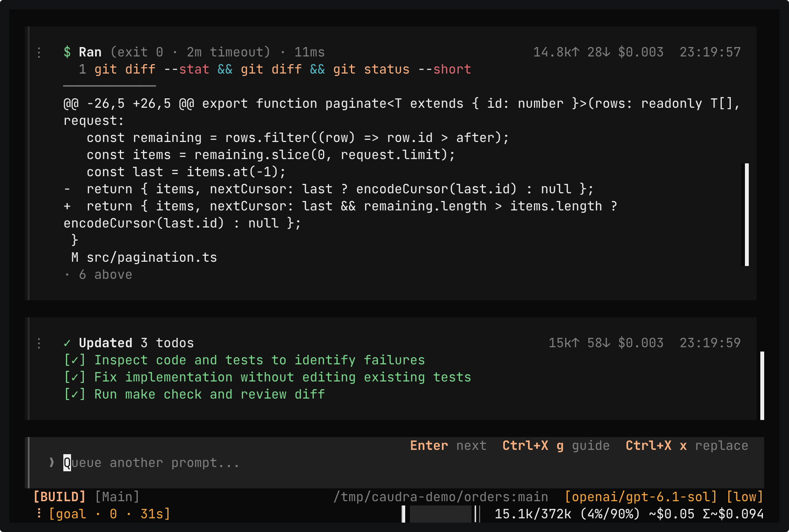Viewport: 789px width, 532px height.
Task: Click the prompt chevron in the input box
Action: [52, 463]
